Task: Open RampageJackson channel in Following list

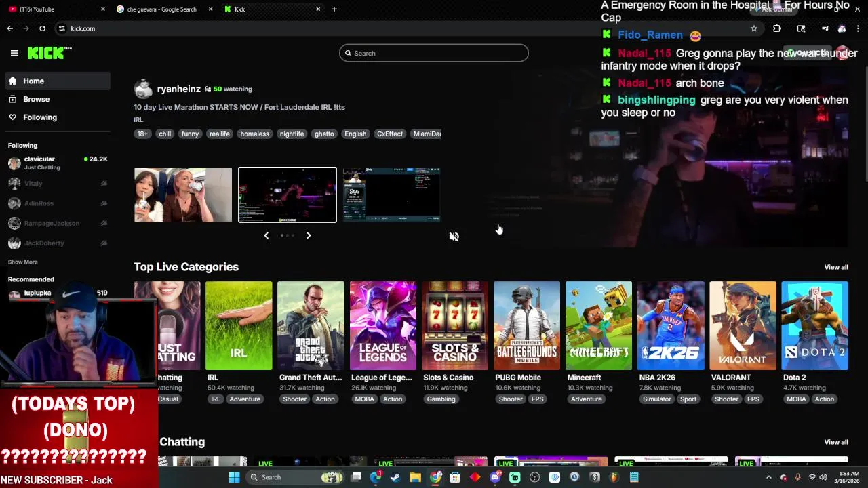Action: click(x=58, y=223)
